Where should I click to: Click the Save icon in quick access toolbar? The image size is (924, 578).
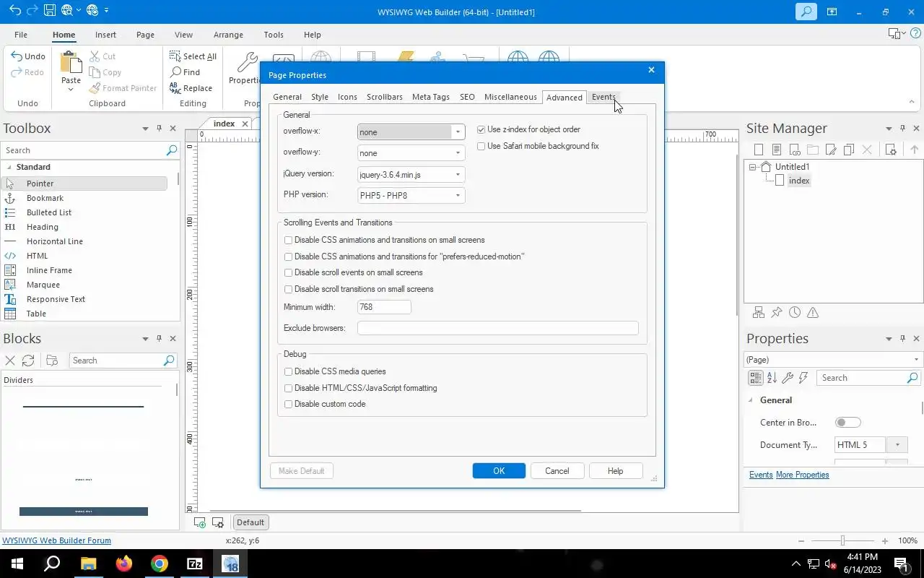tap(49, 10)
